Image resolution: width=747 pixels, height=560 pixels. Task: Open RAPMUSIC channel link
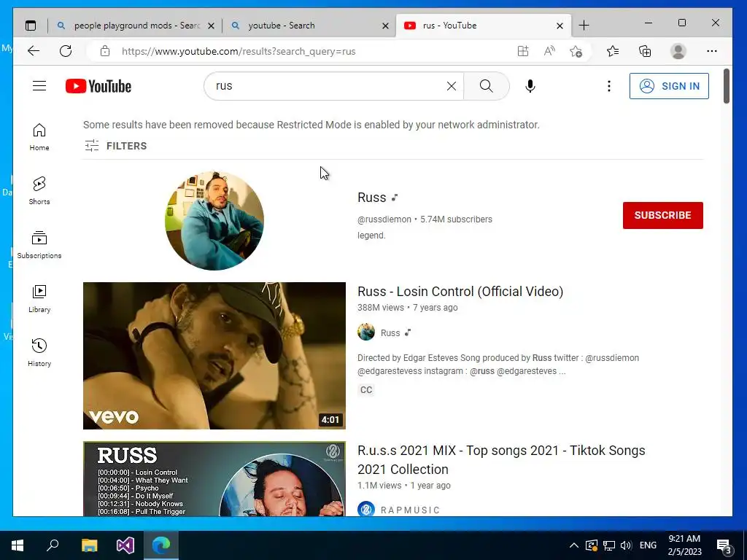(x=410, y=510)
